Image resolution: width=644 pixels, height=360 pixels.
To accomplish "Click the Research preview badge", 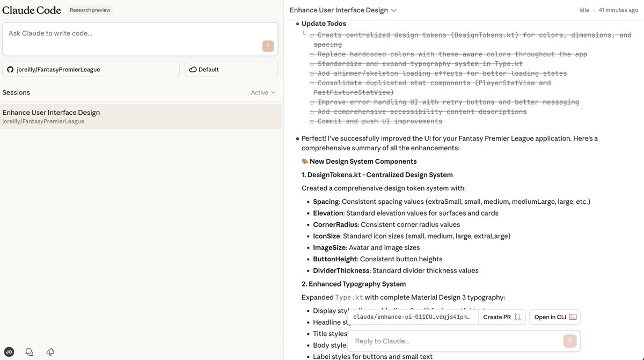I will (90, 10).
